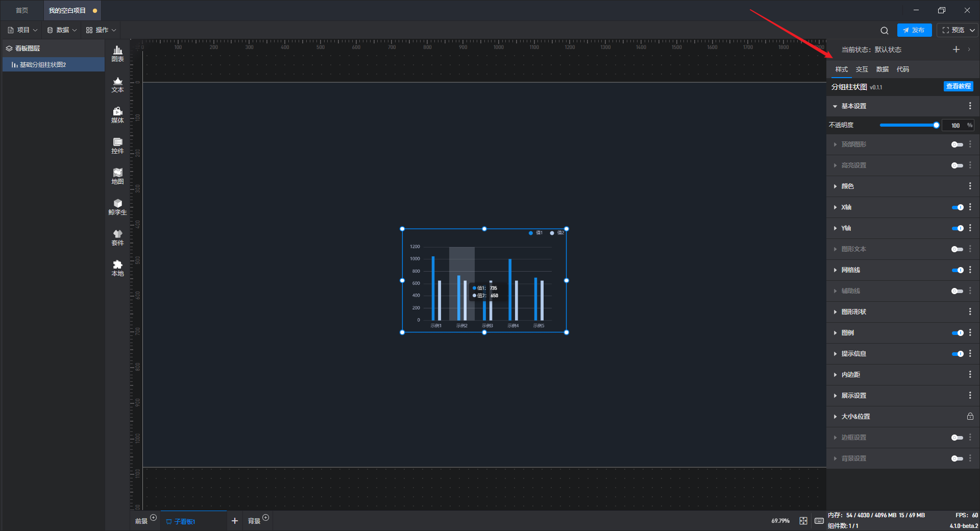Open more options for 颜色 section

[x=970, y=186]
